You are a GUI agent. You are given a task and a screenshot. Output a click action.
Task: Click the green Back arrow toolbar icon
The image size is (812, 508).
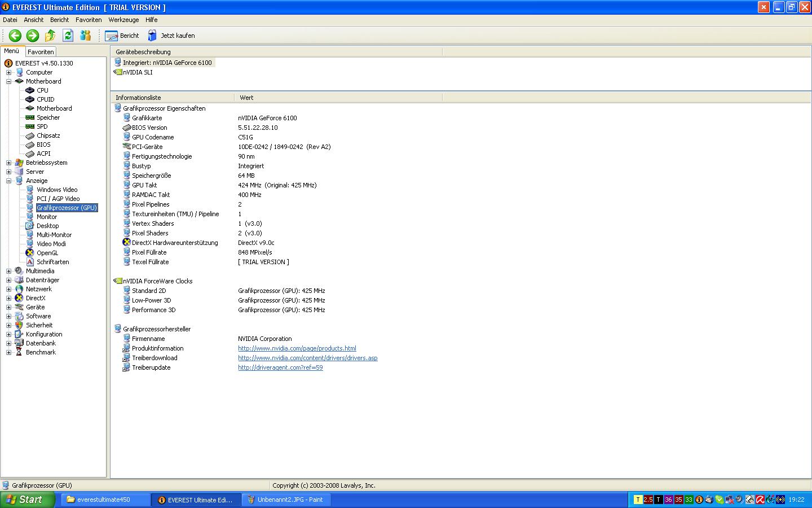point(15,36)
